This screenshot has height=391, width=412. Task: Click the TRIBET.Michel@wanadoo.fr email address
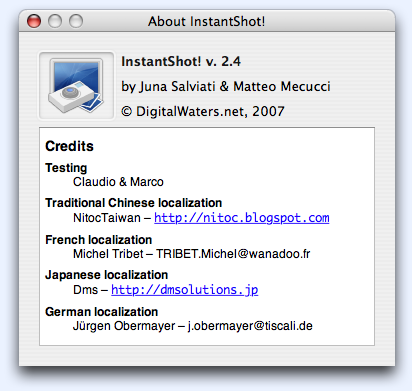233,254
